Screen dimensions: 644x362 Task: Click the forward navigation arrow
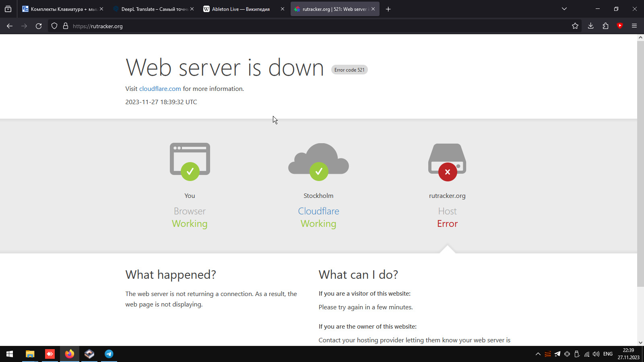[24, 26]
